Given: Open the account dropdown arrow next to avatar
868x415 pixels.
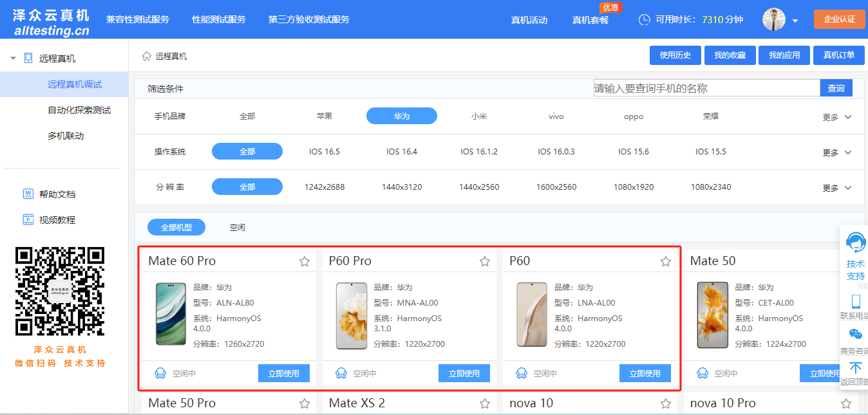Looking at the screenshot, I should pyautogui.click(x=795, y=21).
